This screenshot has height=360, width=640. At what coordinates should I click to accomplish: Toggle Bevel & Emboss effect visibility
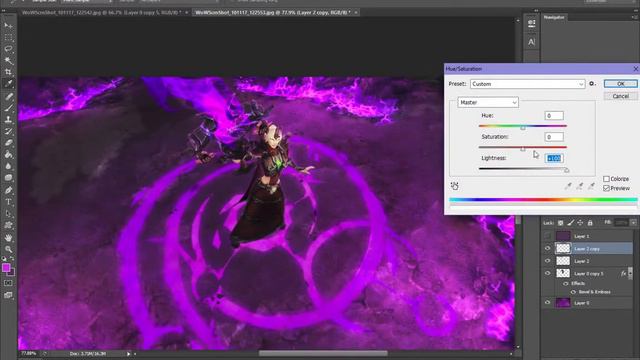click(573, 292)
